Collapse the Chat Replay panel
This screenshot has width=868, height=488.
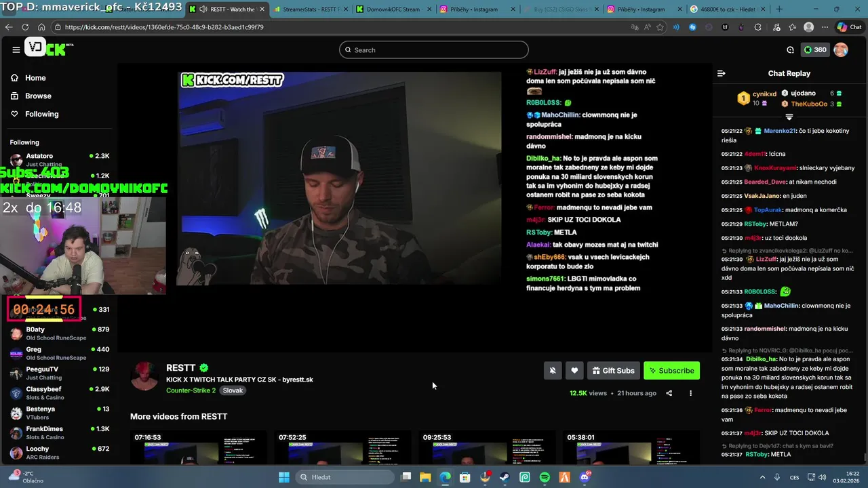point(722,73)
